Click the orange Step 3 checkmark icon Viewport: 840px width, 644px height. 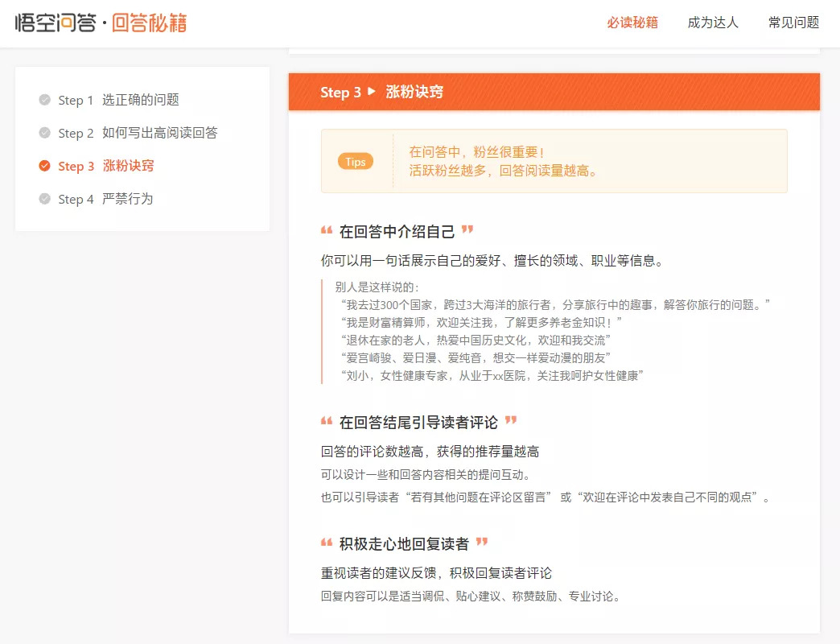pos(45,166)
